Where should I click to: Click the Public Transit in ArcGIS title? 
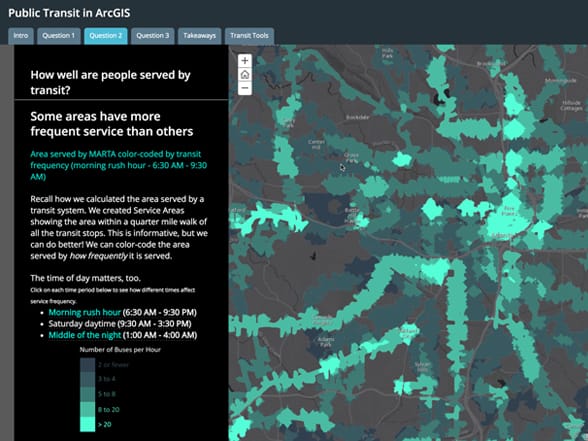pos(69,13)
